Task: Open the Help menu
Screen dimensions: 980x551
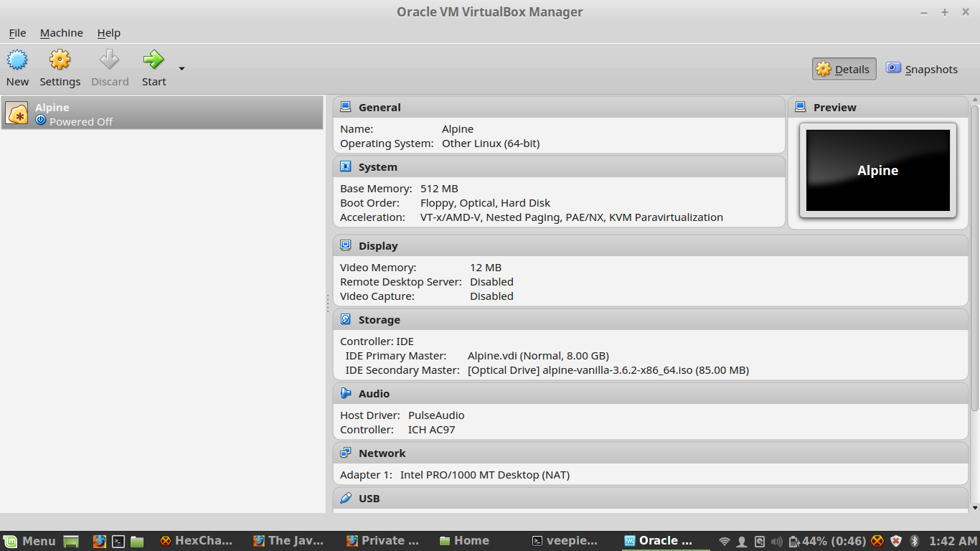Action: 109,33
